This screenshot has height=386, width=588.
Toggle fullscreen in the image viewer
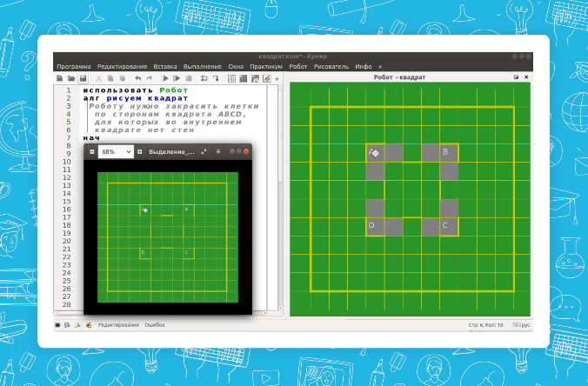click(x=204, y=151)
